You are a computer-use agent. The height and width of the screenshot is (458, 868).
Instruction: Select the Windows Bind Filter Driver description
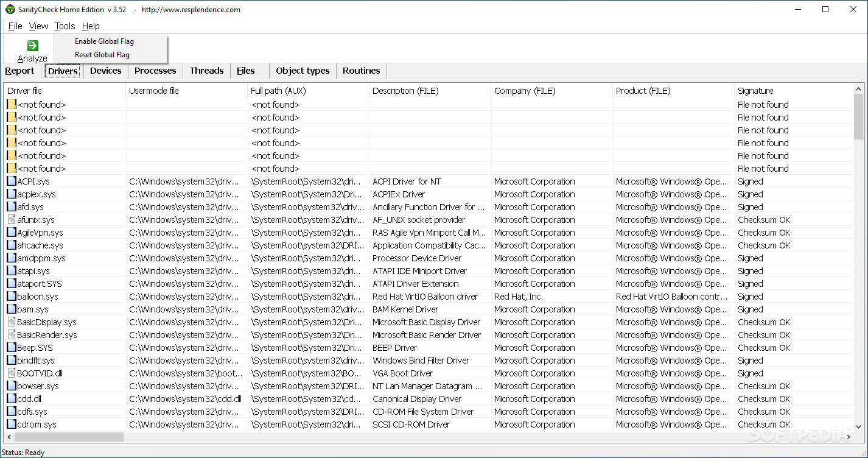pos(422,361)
